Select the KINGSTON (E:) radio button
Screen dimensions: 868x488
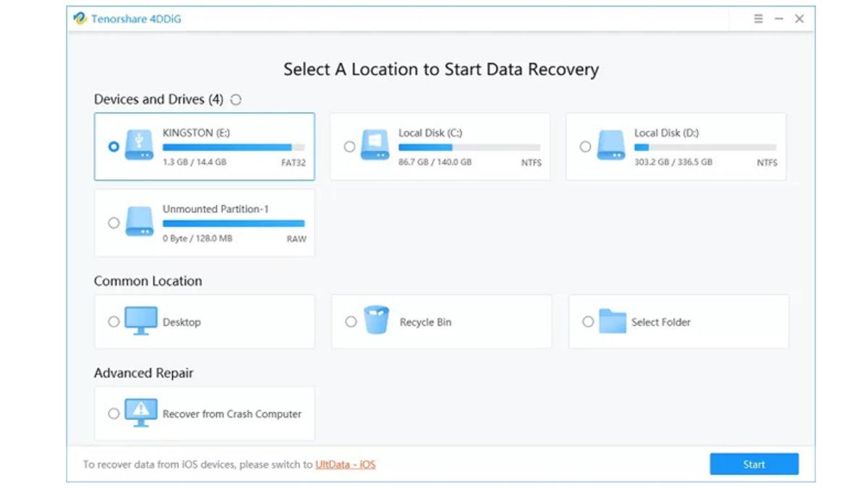pyautogui.click(x=114, y=146)
